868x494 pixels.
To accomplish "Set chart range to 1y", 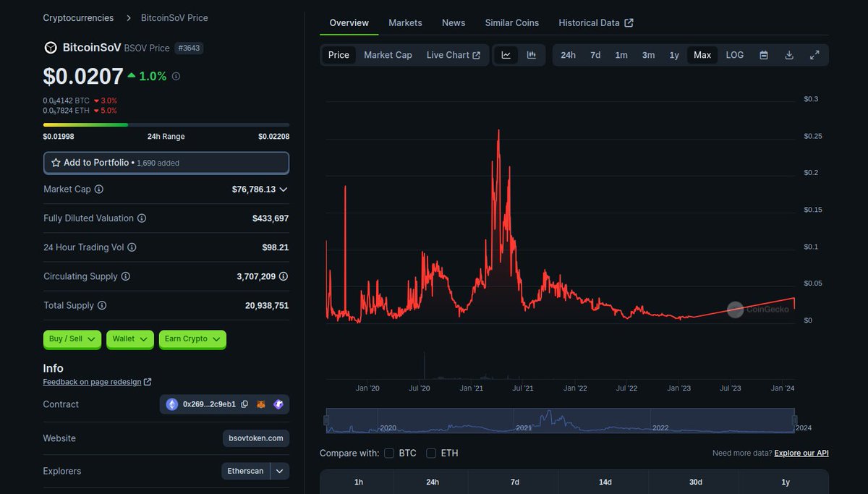I will point(674,55).
